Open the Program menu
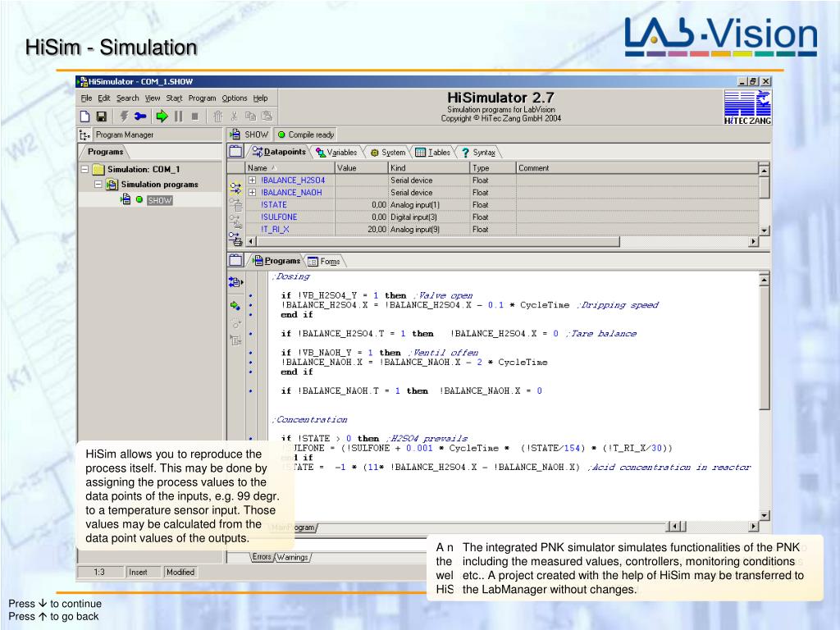The image size is (840, 630). click(x=202, y=98)
